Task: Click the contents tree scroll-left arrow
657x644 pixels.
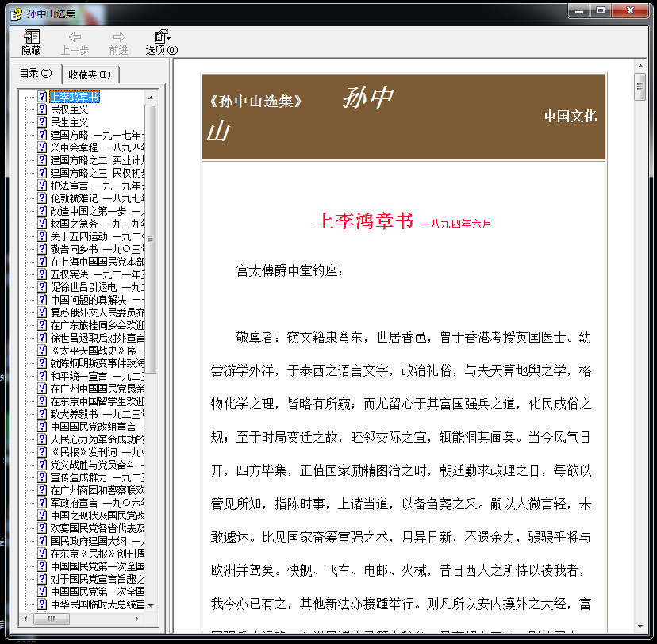Action: tap(25, 619)
